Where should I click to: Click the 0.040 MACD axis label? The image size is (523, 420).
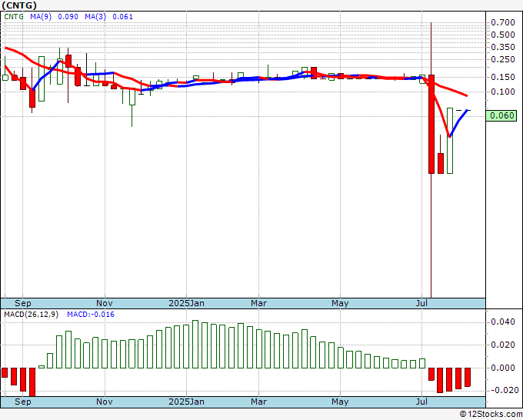(503, 322)
